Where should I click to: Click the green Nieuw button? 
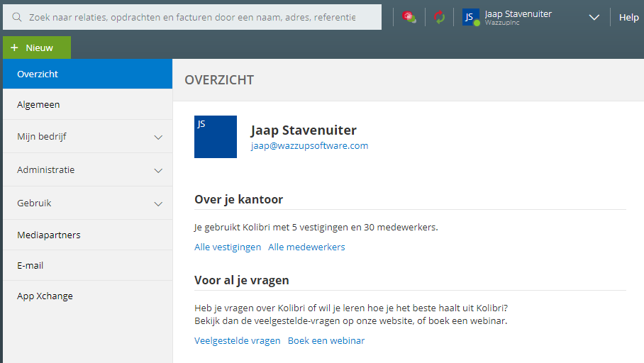37,48
